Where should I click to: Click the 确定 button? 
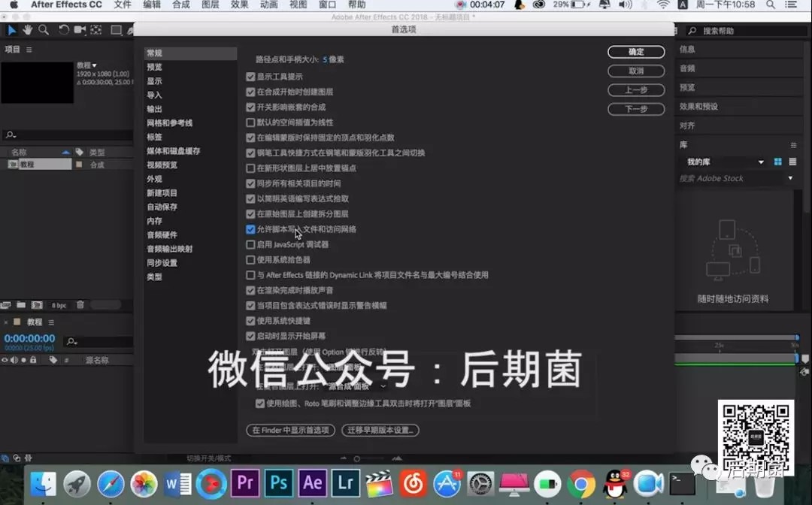coord(636,52)
